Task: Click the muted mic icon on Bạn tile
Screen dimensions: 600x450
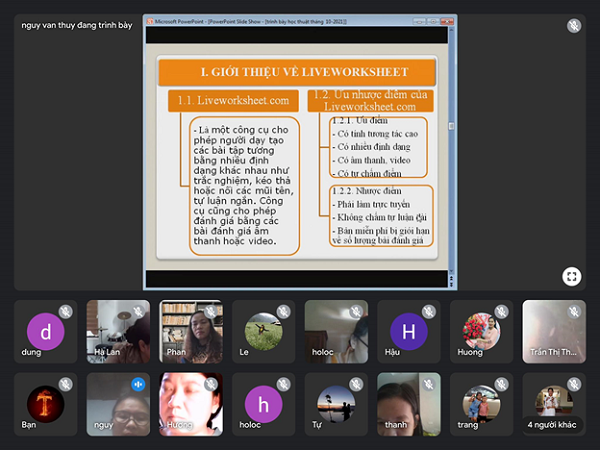Action: pos(65,384)
